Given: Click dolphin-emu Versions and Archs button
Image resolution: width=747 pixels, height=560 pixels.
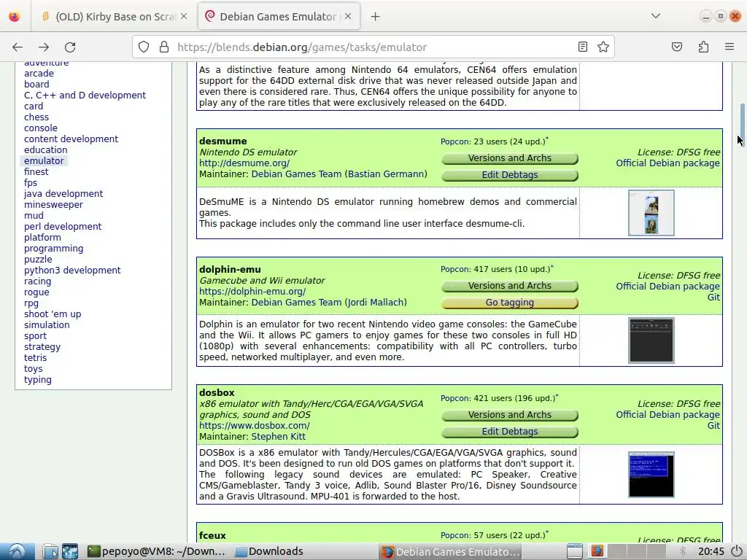Looking at the screenshot, I should (510, 286).
